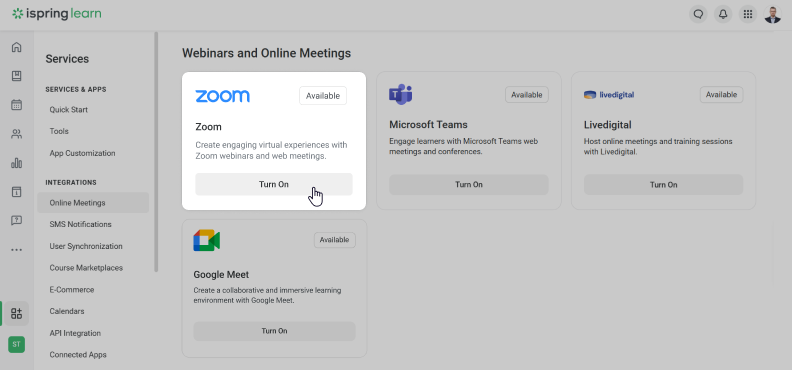Turn On Livedigital integration
This screenshot has height=370, width=792.
click(664, 185)
